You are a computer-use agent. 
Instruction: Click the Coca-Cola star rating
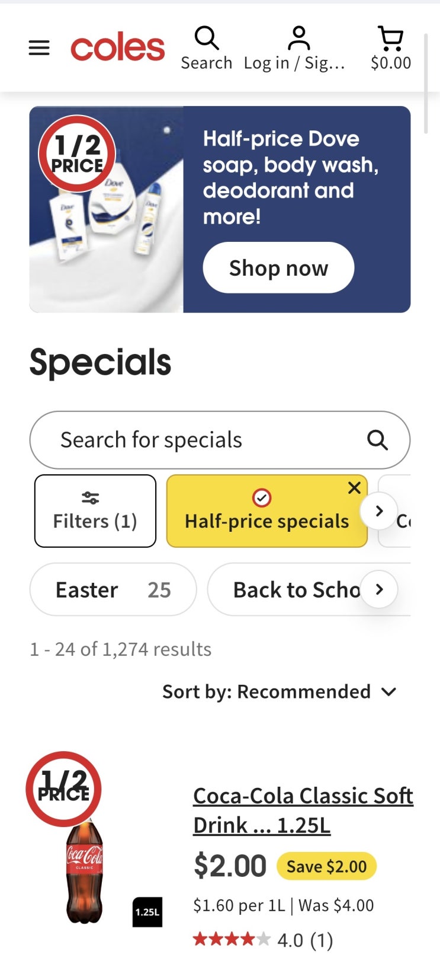click(x=232, y=940)
